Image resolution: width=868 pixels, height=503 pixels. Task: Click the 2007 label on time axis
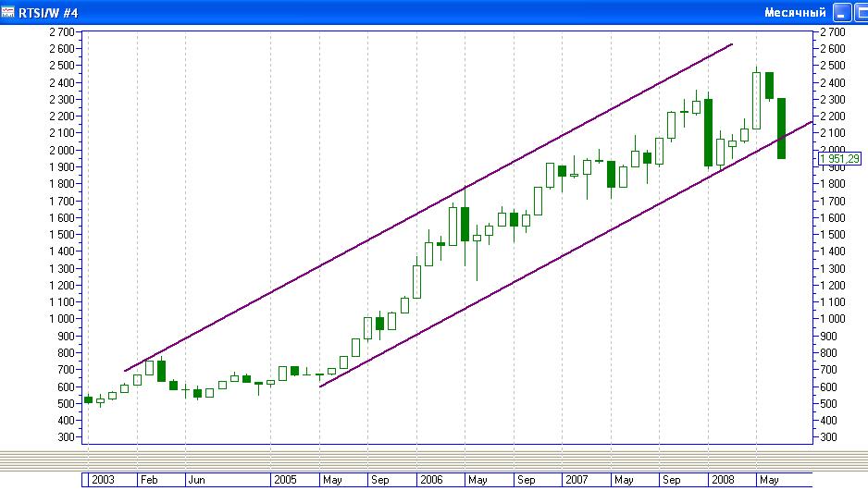pos(577,480)
